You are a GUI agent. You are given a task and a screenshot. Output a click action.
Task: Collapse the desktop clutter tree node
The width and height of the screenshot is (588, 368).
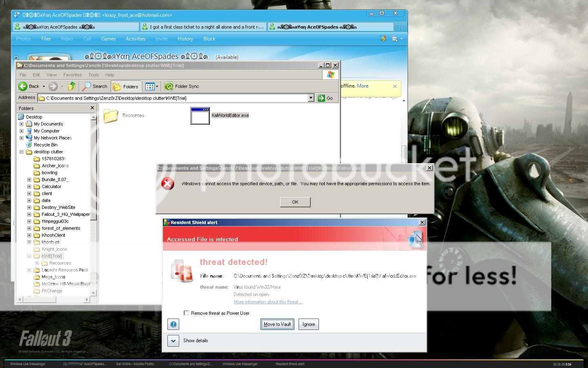tap(21, 152)
